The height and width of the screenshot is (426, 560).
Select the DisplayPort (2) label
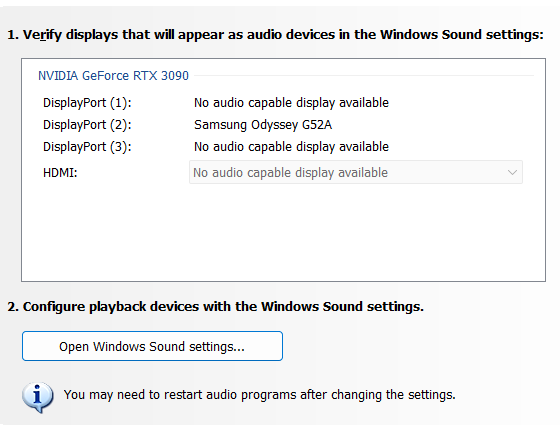tap(87, 125)
